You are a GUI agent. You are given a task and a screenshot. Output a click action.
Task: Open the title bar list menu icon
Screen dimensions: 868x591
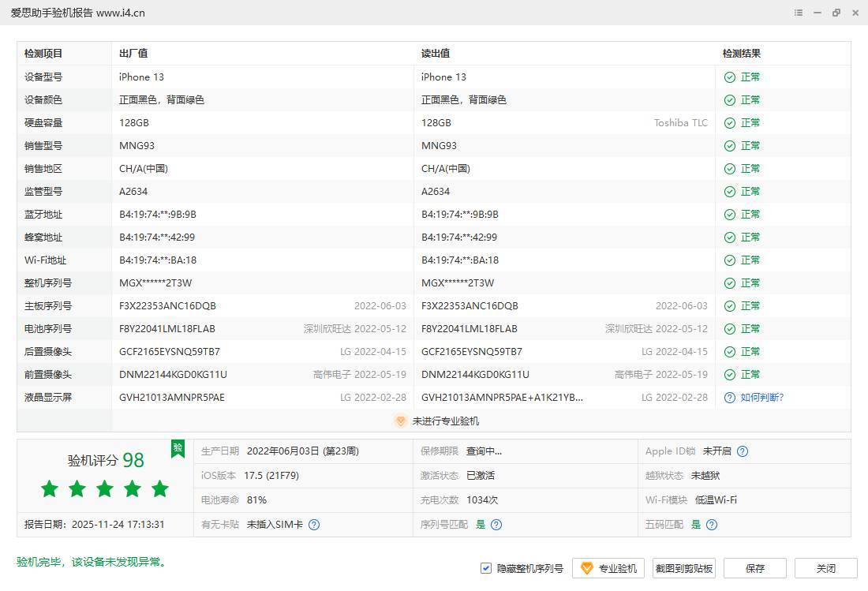click(799, 13)
